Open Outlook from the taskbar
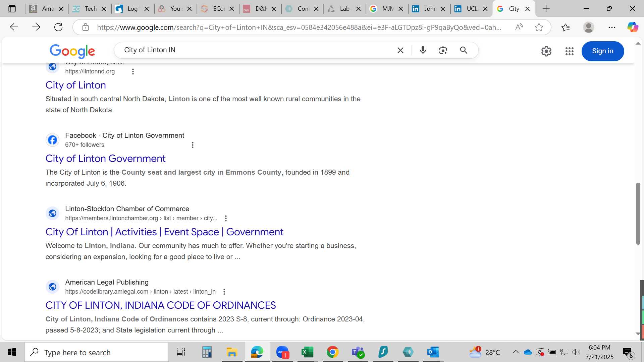 (x=433, y=352)
